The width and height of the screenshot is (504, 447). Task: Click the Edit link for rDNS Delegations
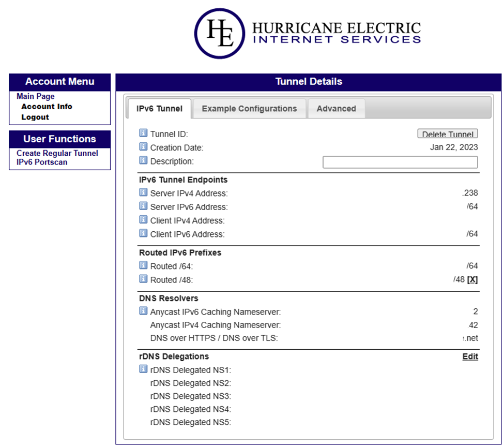point(470,356)
